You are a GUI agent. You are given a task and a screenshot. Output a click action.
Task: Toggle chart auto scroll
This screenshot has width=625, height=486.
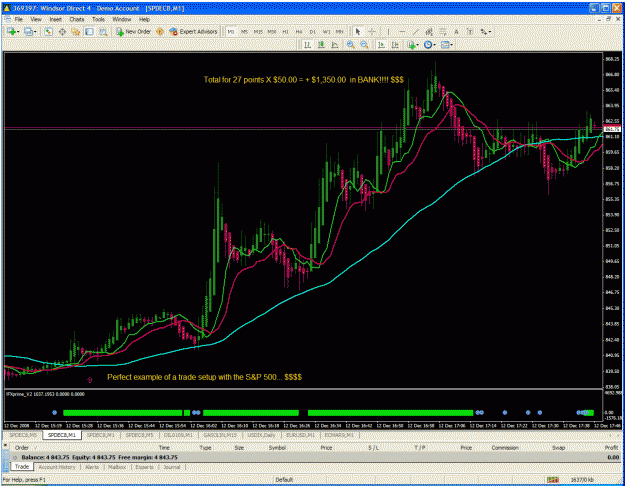coord(381,45)
